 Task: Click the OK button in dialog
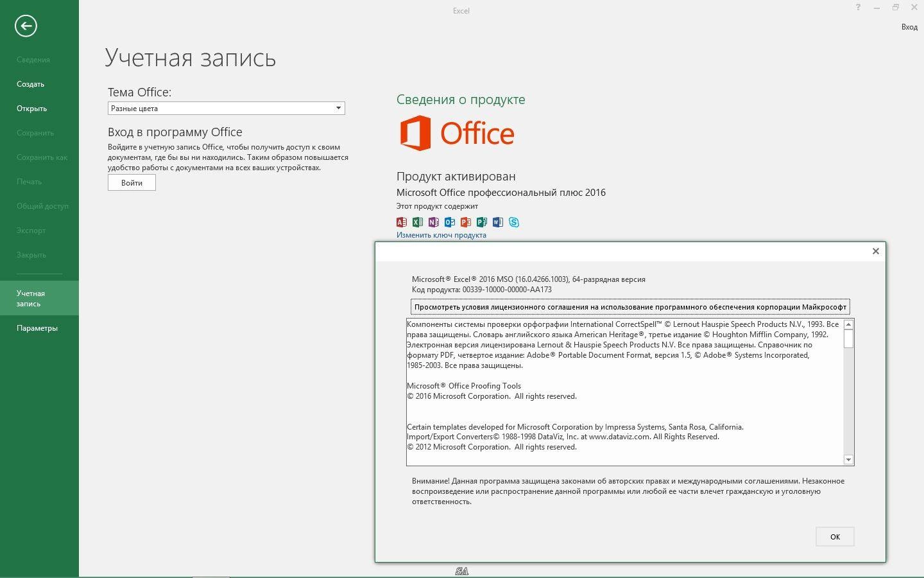pos(835,537)
